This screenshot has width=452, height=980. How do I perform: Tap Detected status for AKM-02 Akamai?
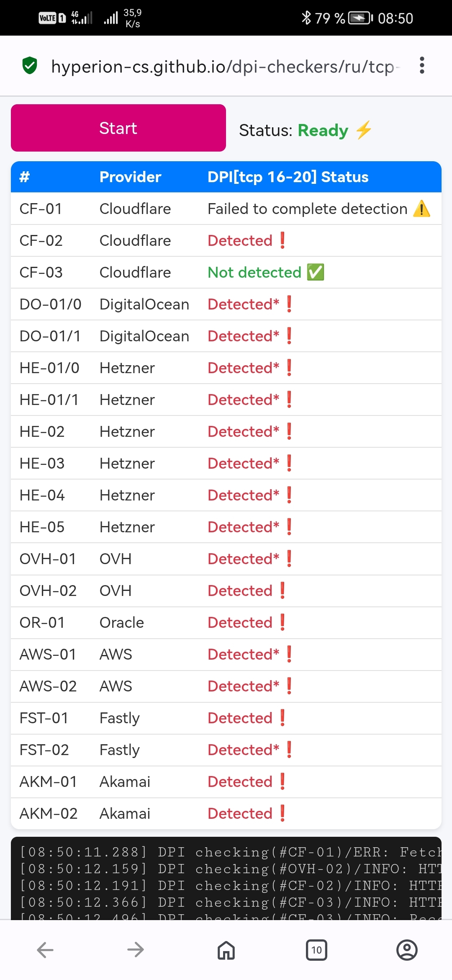pyautogui.click(x=240, y=813)
